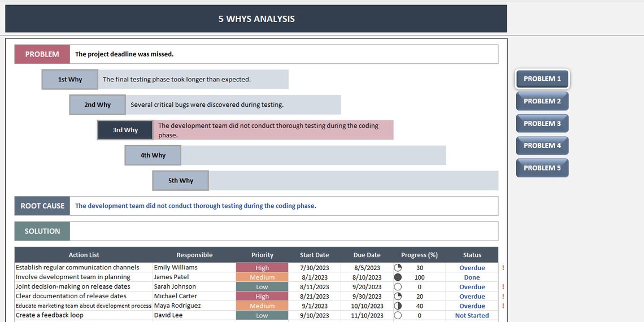Click the 5th Why label box

pyautogui.click(x=180, y=181)
